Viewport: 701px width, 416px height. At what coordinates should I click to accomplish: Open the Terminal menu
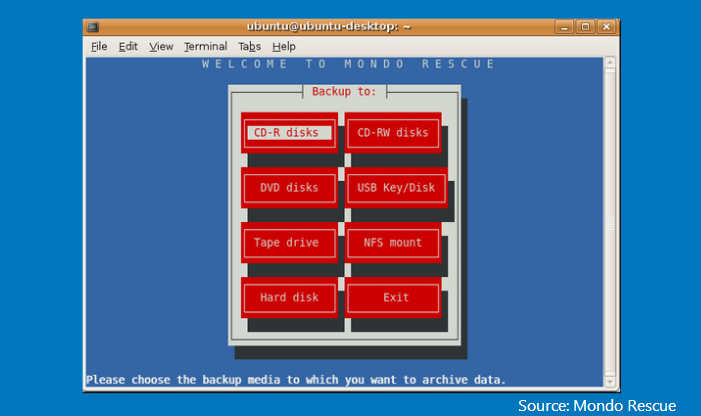205,46
